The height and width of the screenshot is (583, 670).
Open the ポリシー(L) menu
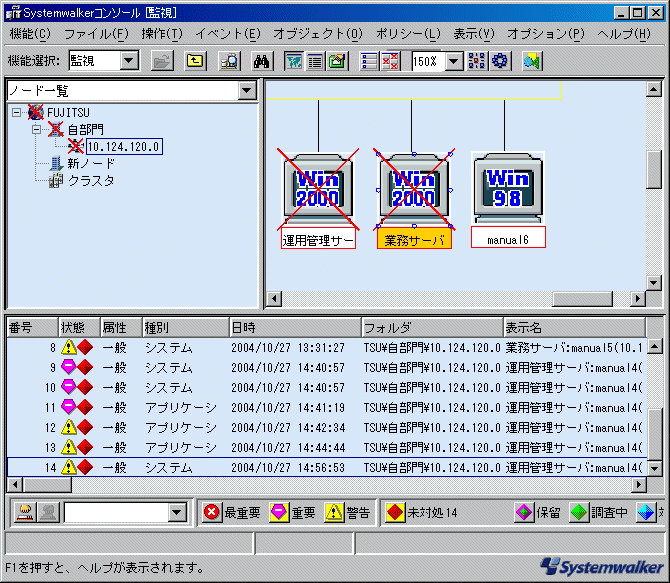pos(408,33)
